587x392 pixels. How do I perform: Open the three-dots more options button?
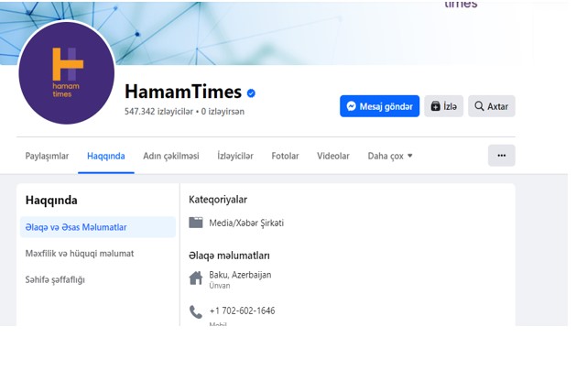502,156
